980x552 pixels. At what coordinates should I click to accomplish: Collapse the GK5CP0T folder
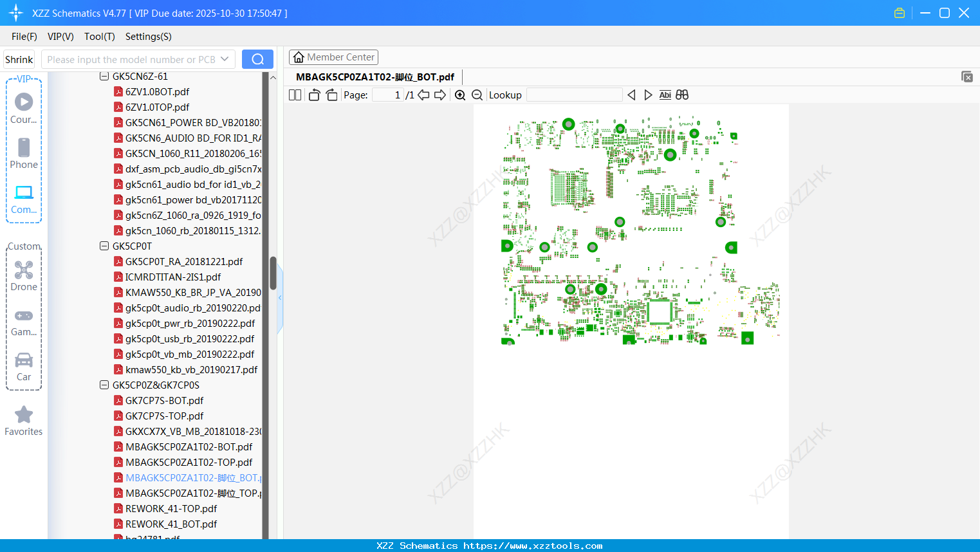click(x=104, y=246)
